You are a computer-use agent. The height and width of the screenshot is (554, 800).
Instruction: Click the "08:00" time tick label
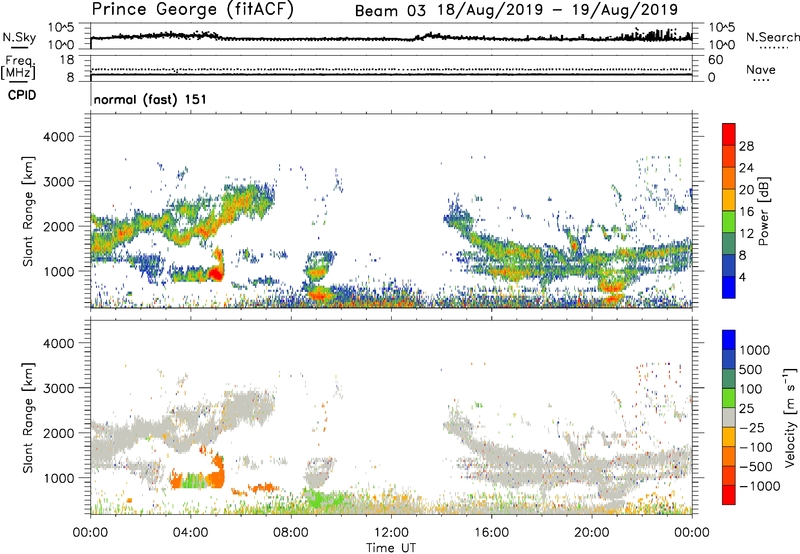(291, 533)
